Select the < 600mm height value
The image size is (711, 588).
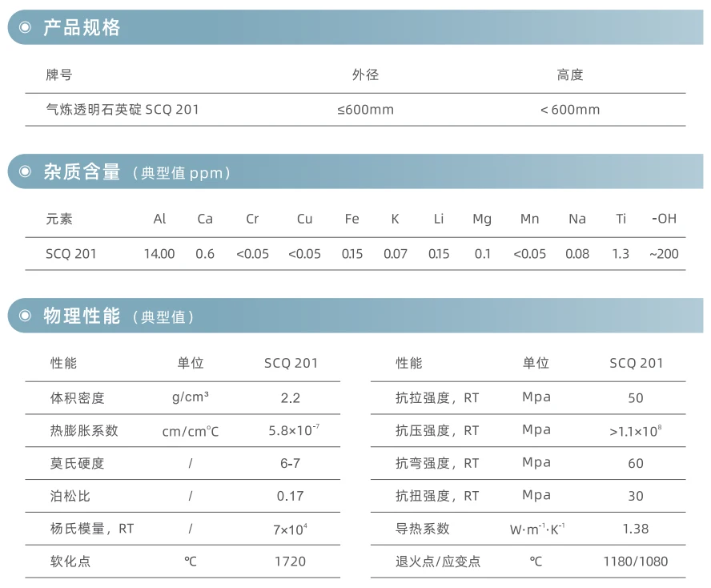(570, 110)
